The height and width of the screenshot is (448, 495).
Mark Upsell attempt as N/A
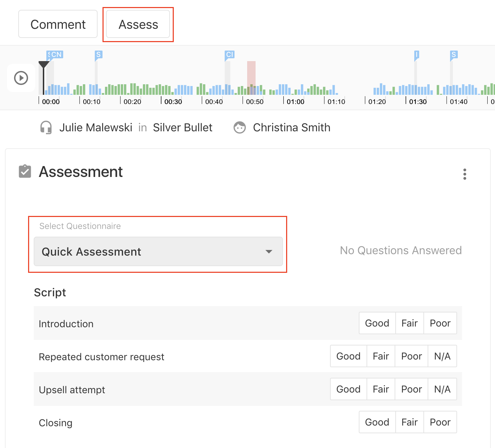pyautogui.click(x=442, y=389)
